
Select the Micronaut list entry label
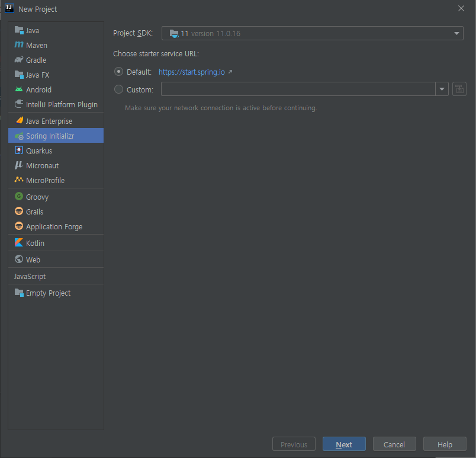[43, 165]
